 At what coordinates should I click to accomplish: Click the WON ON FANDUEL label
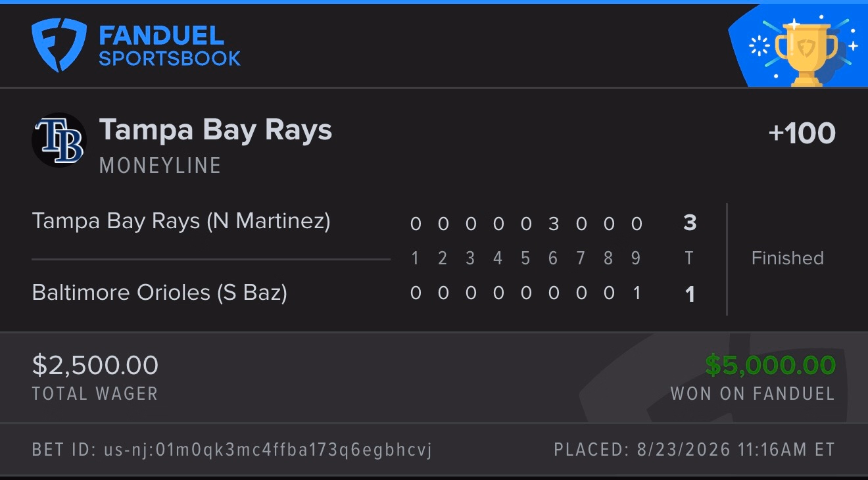pos(752,394)
